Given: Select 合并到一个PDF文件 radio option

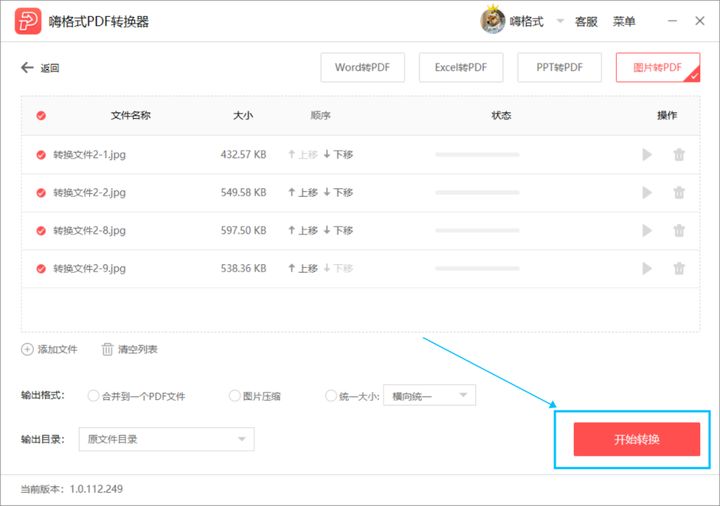Looking at the screenshot, I should pyautogui.click(x=93, y=396).
